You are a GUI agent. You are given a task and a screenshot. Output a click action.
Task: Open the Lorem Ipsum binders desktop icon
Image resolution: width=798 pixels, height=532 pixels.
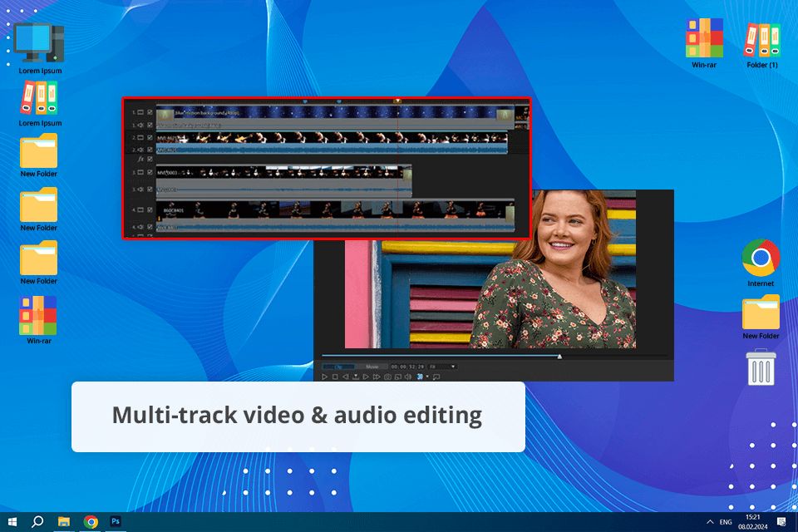point(40,104)
